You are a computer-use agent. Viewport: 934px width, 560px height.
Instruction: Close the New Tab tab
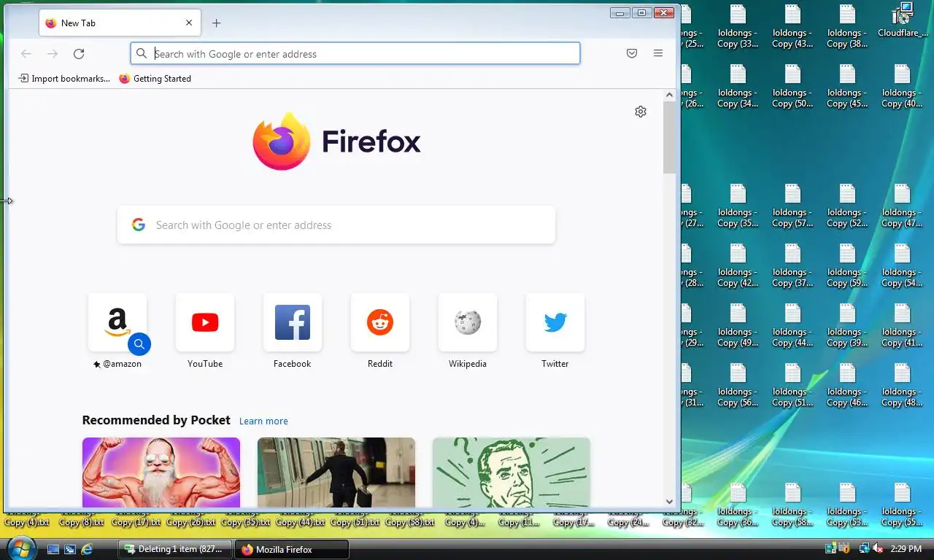tap(189, 23)
